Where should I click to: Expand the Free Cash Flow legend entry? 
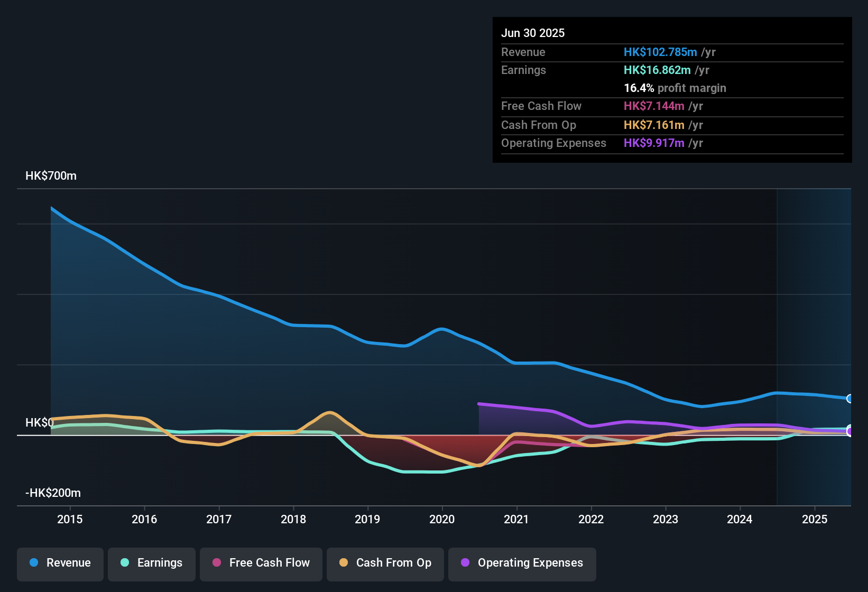click(261, 564)
